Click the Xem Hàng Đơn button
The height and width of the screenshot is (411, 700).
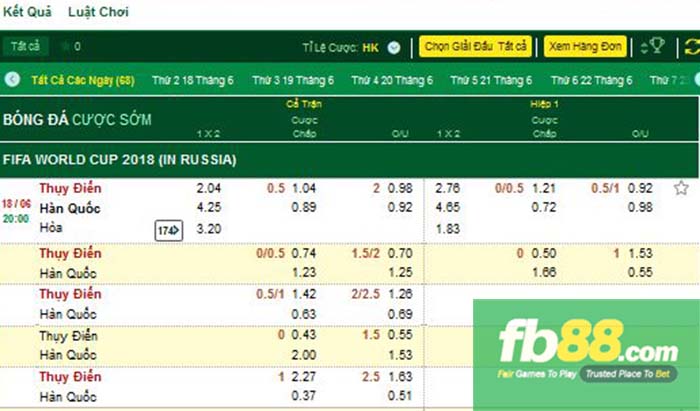pos(585,47)
